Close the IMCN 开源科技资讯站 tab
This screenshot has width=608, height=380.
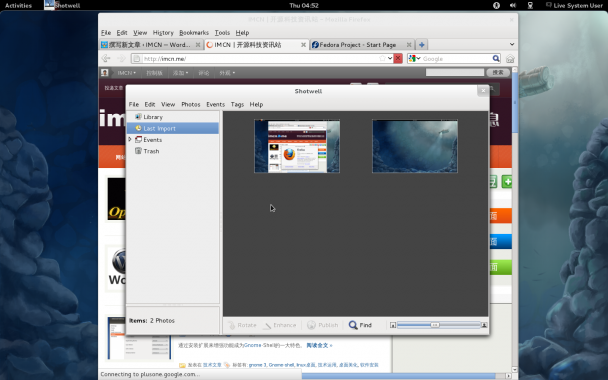(x=303, y=45)
